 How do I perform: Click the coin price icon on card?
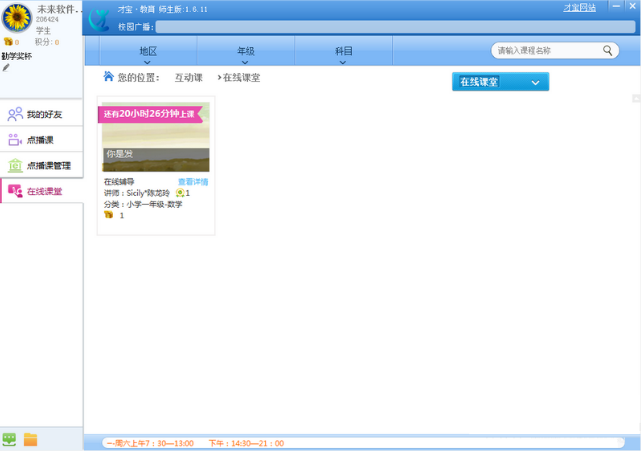[x=109, y=215]
